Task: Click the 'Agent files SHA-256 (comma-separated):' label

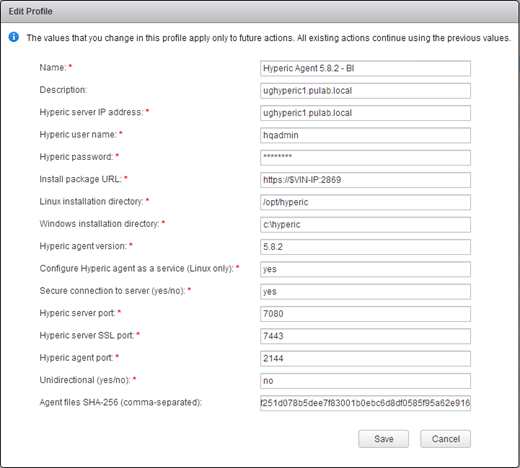Action: (x=121, y=403)
